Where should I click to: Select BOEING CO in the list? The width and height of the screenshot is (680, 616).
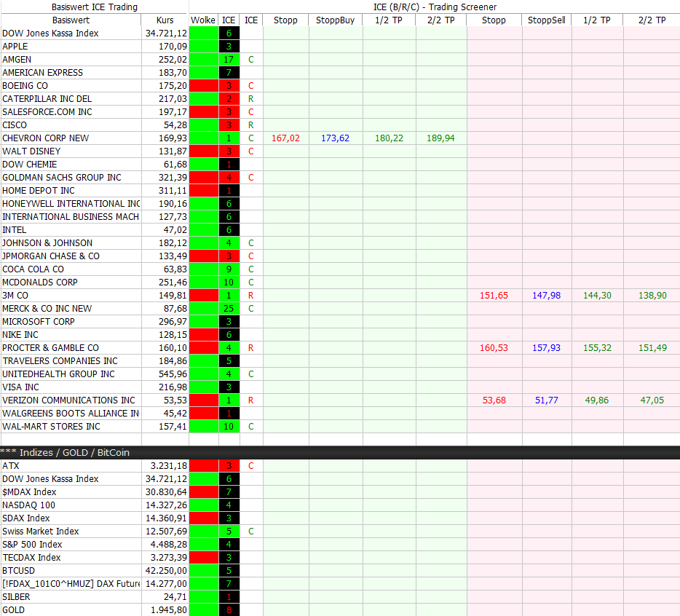tap(25, 85)
